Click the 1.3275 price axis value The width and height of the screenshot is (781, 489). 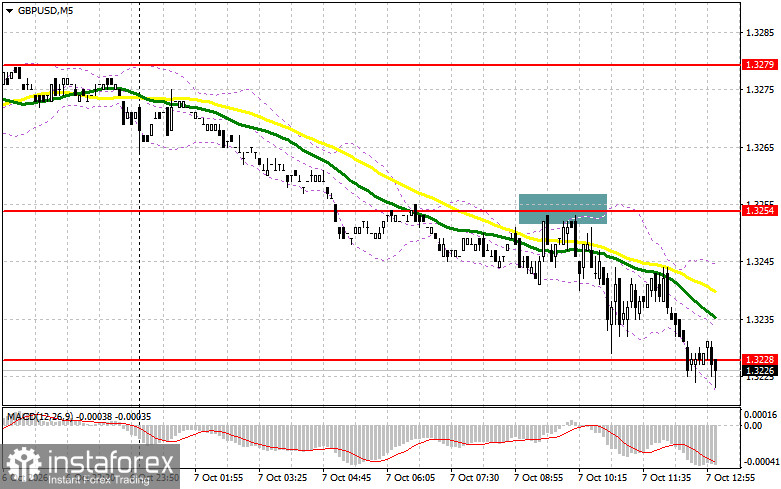coord(760,90)
